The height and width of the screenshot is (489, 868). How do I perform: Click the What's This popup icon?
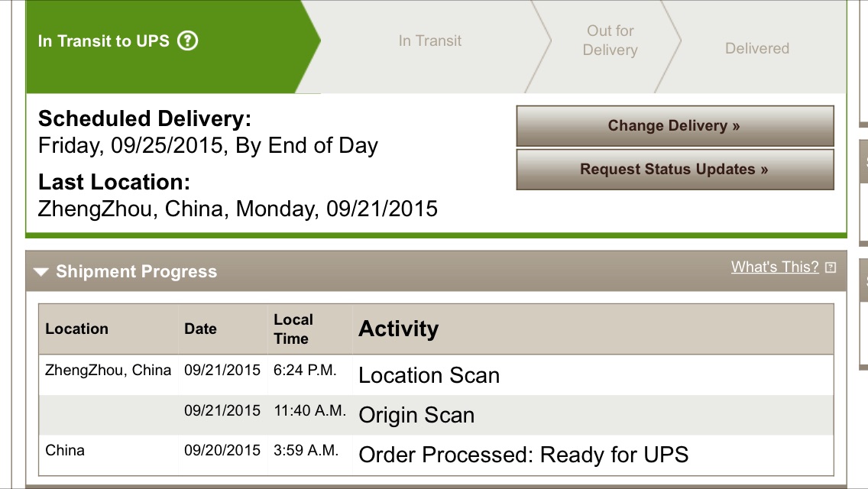[831, 267]
